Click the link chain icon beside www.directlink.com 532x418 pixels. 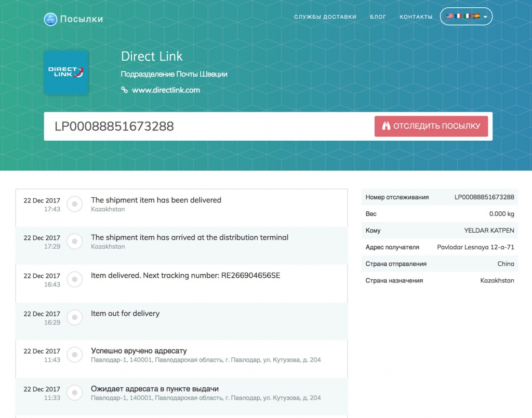point(125,90)
